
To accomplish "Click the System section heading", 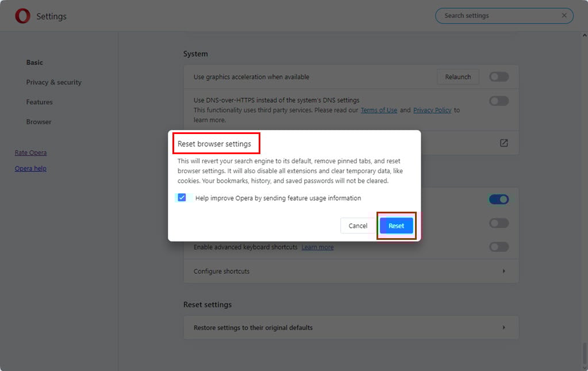I will tap(195, 53).
